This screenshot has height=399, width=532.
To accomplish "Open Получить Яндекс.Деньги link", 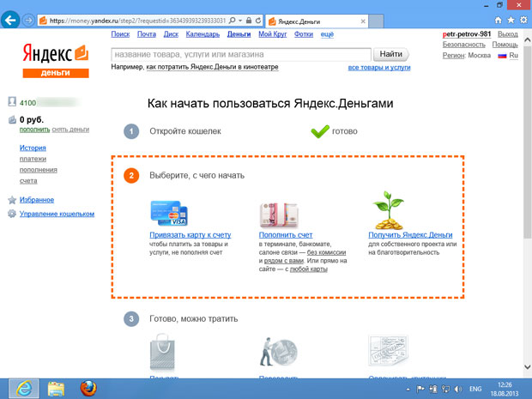I will (410, 235).
